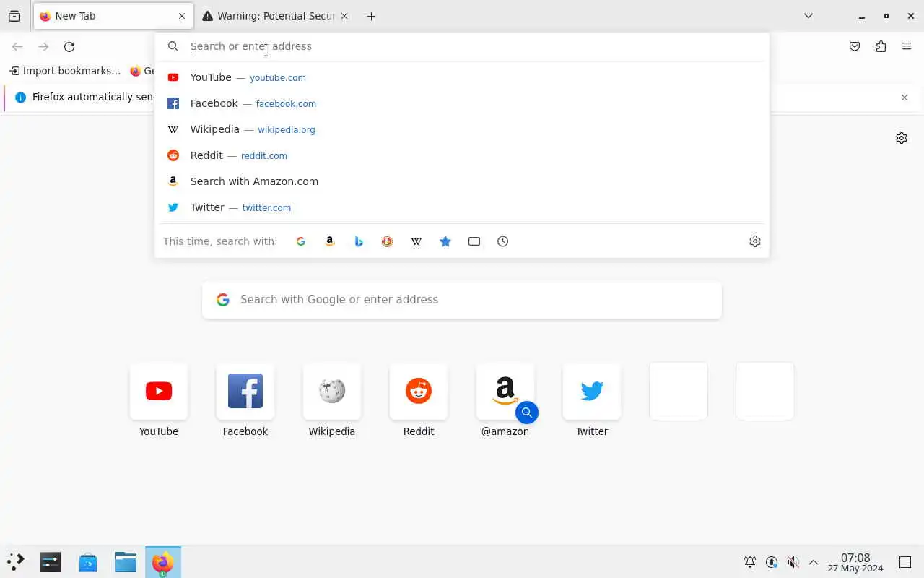Select the Wikipedia suggestion wikipedia.org
Image resolution: width=924 pixels, height=578 pixels.
click(462, 129)
